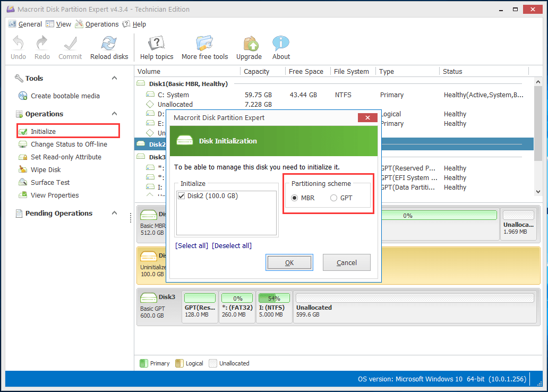Open Help topics from the toolbar
The image size is (548, 392).
pyautogui.click(x=157, y=47)
